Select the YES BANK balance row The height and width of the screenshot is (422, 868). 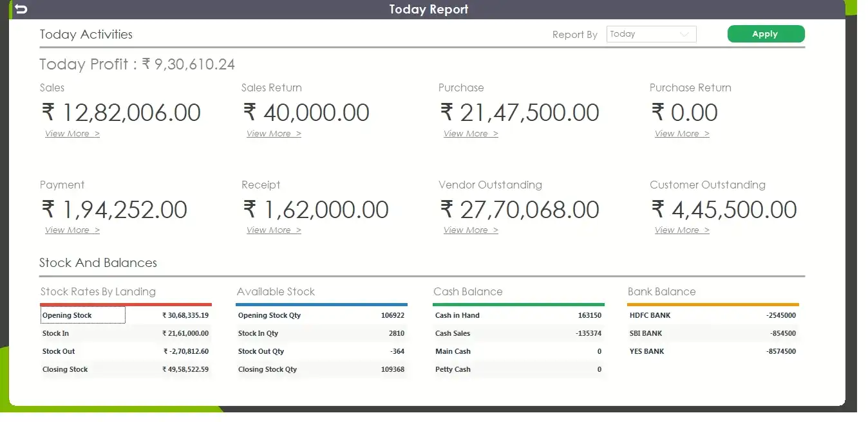(x=712, y=351)
